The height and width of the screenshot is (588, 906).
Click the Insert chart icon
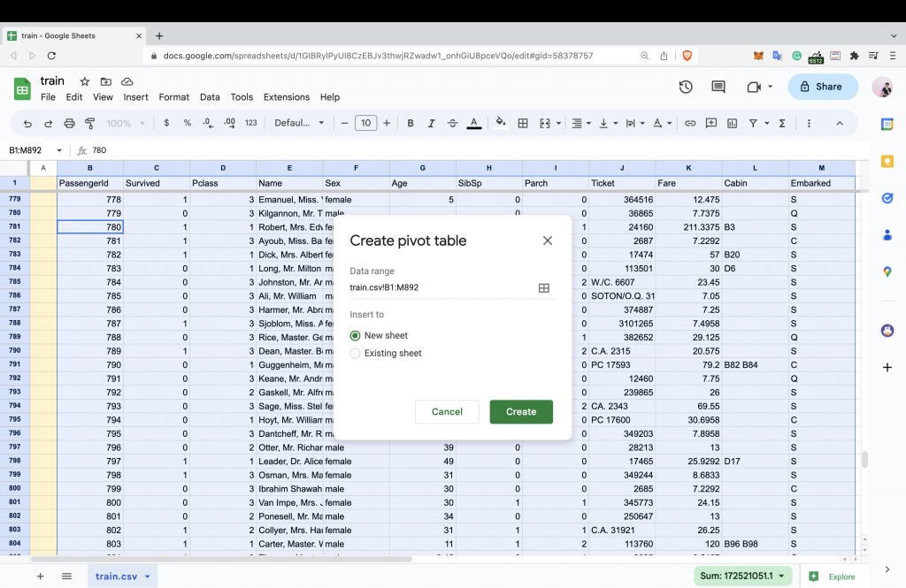(732, 123)
